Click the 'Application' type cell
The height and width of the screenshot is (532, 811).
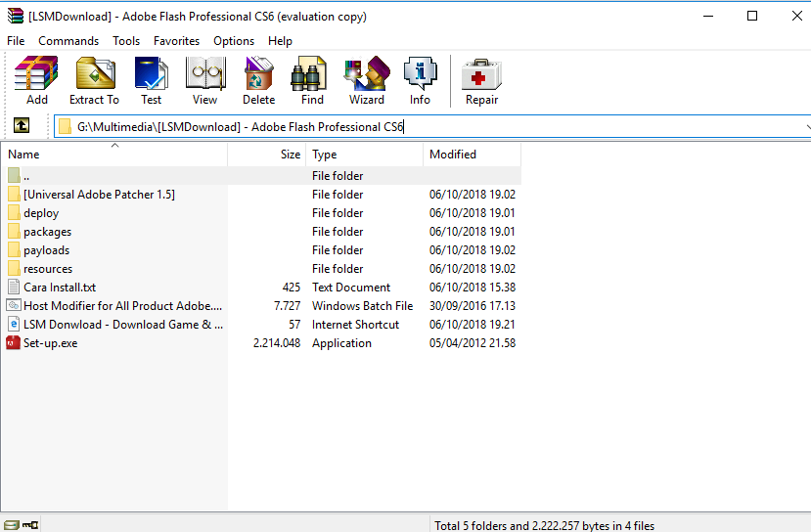pos(341,343)
